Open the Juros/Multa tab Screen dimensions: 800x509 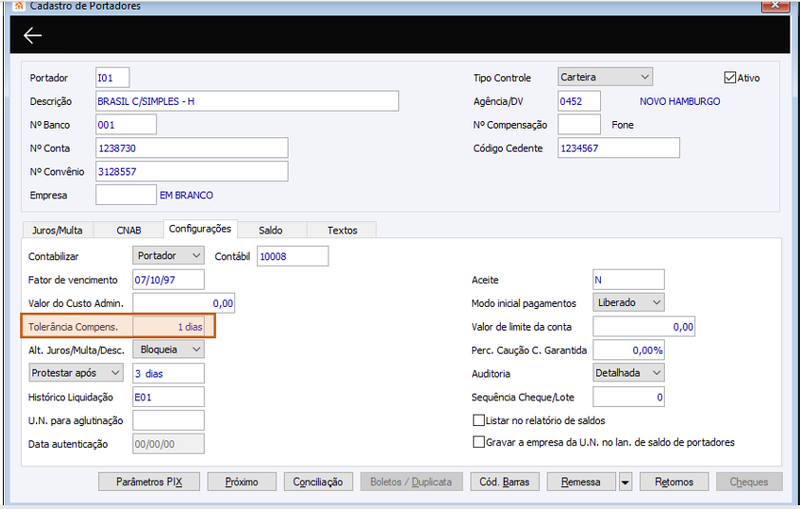point(57,230)
